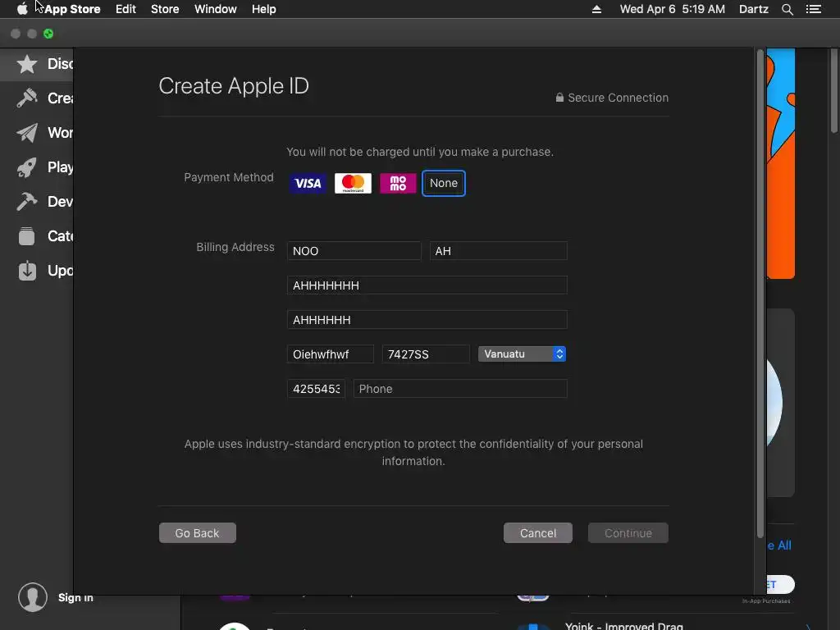Screen dimensions: 840x630
Task: Click the Go Back button
Action: 197,533
